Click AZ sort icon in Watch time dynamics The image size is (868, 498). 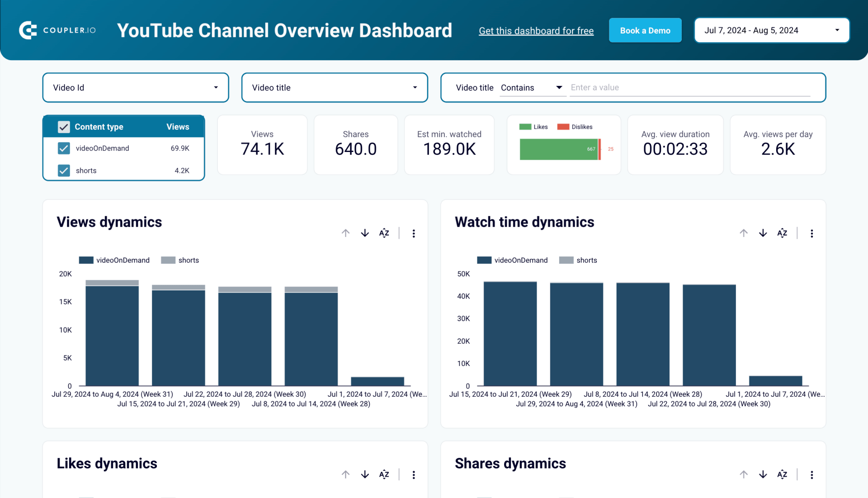point(782,233)
